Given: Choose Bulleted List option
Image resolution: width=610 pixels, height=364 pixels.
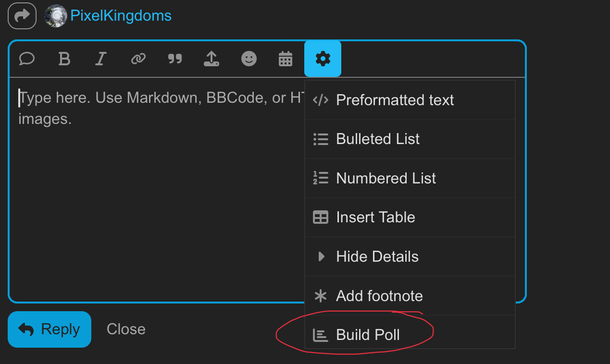Looking at the screenshot, I should (410, 139).
